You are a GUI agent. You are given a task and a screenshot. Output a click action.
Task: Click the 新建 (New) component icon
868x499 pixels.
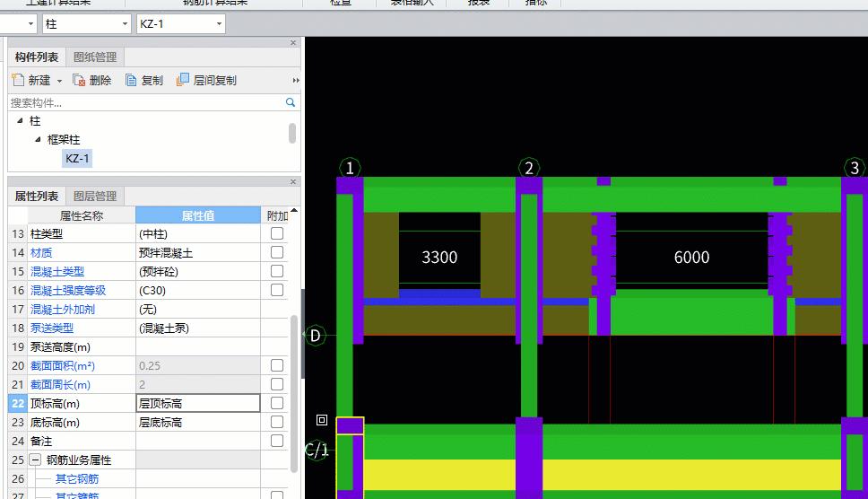click(x=18, y=80)
